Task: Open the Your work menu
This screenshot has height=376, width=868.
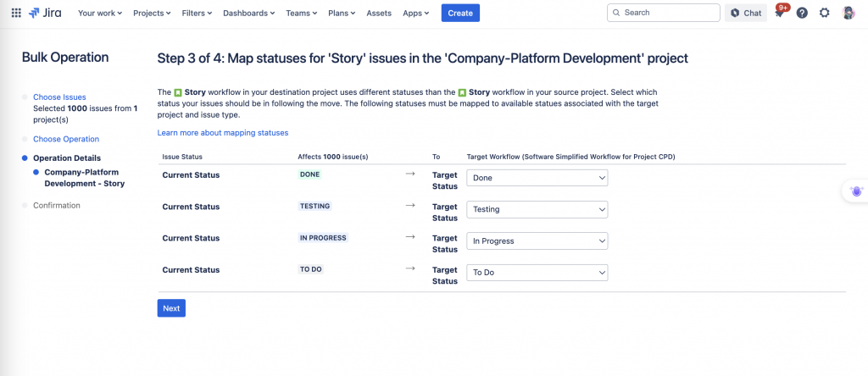Action: click(100, 13)
